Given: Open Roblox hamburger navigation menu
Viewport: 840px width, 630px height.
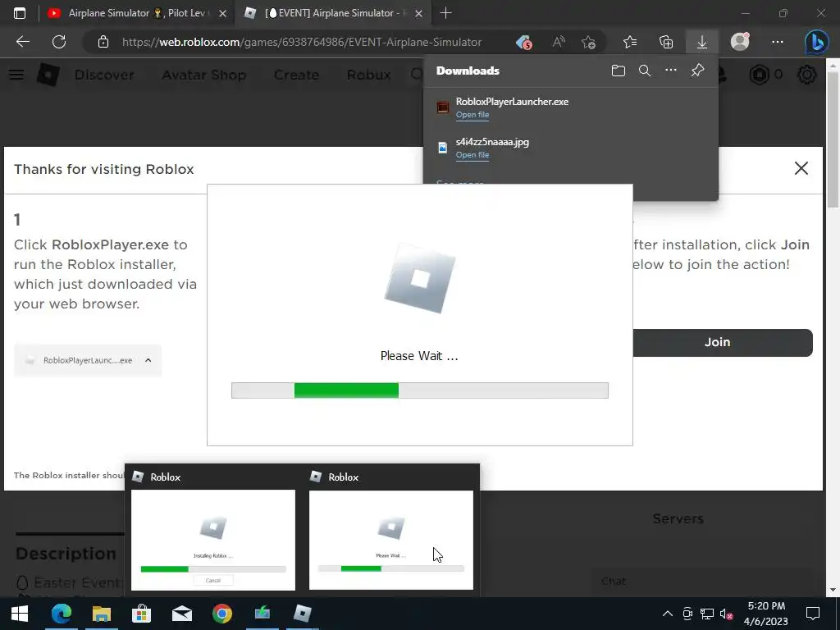Looking at the screenshot, I should click(x=16, y=75).
